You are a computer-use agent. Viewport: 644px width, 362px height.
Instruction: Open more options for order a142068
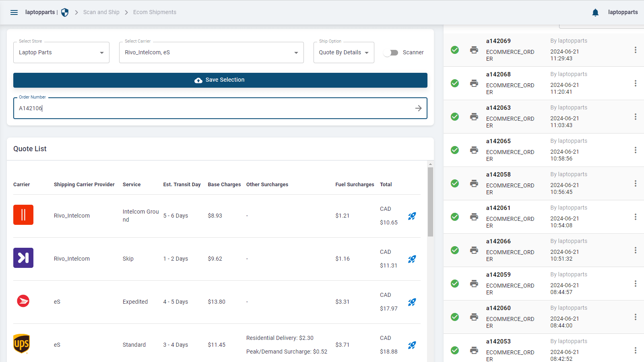[x=636, y=83]
